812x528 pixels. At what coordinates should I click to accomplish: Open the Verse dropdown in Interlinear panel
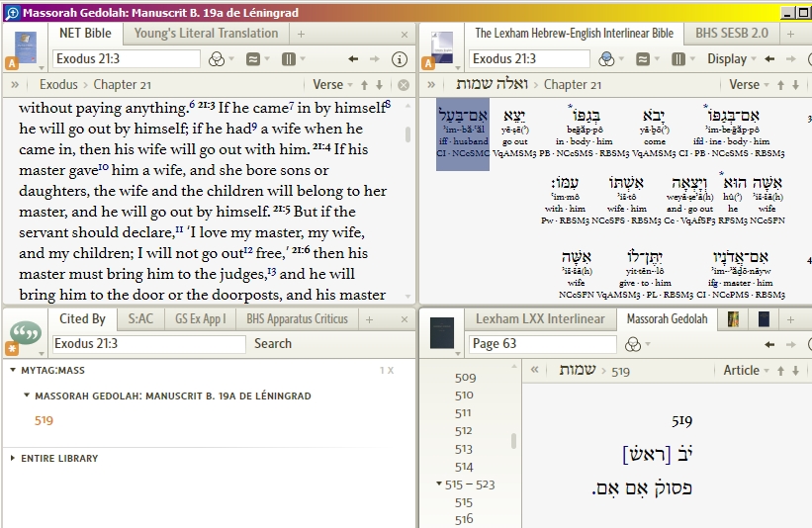point(749,84)
